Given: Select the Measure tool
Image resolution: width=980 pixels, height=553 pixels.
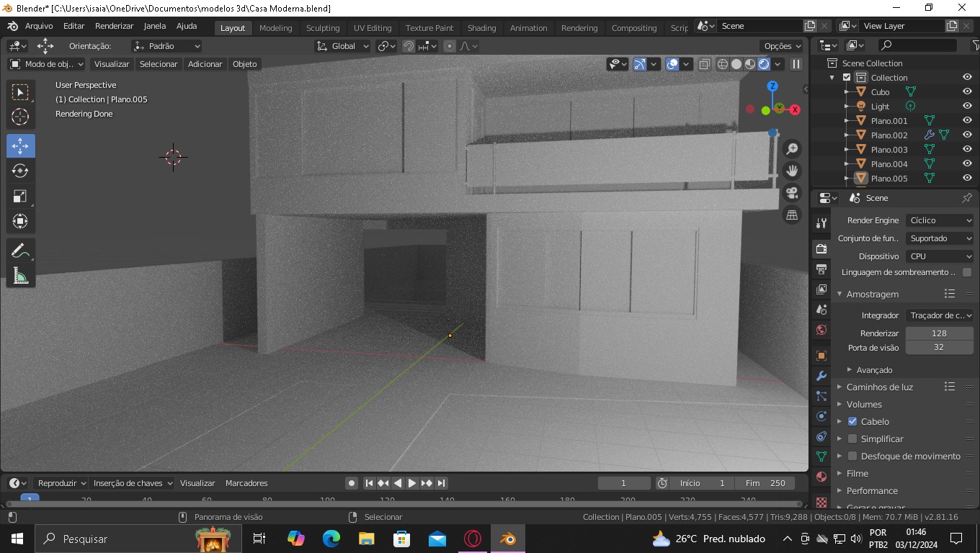Looking at the screenshot, I should (x=20, y=275).
